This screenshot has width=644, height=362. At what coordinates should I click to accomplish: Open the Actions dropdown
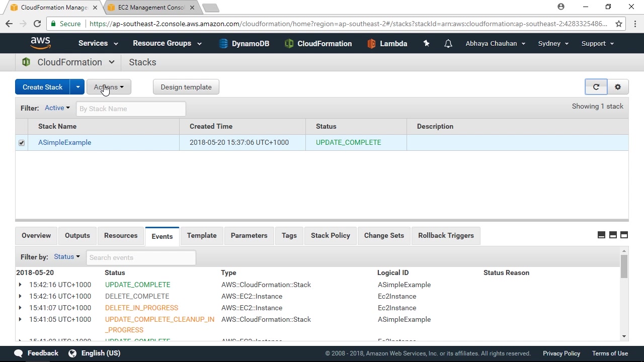(x=109, y=87)
